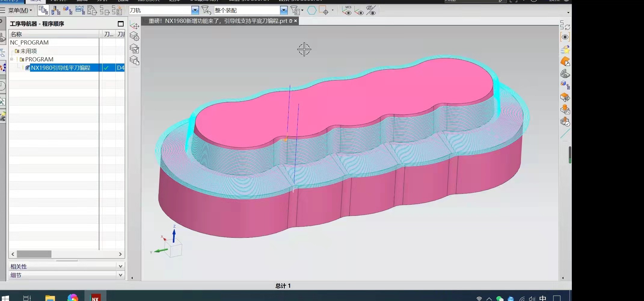Switch to Geometry View icon
Screen dimensions: 644x301
click(68, 11)
